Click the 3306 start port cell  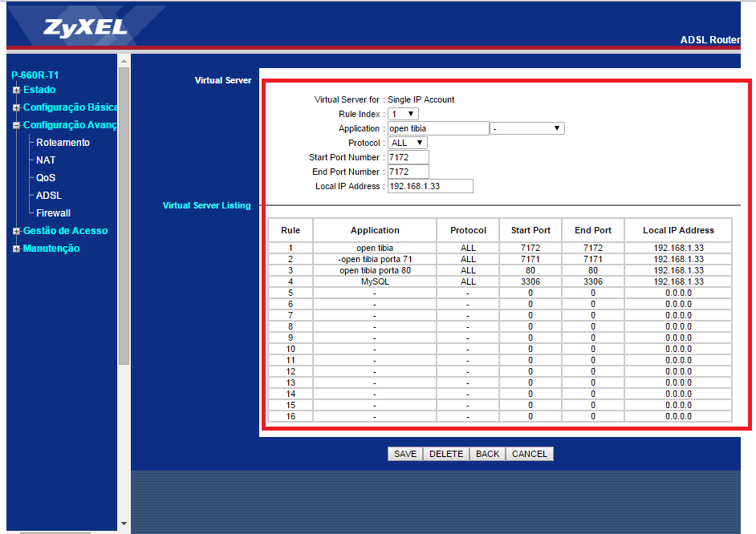point(530,281)
